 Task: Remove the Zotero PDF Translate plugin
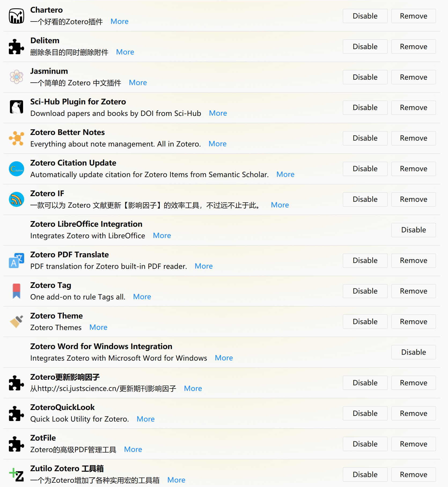[413, 261]
